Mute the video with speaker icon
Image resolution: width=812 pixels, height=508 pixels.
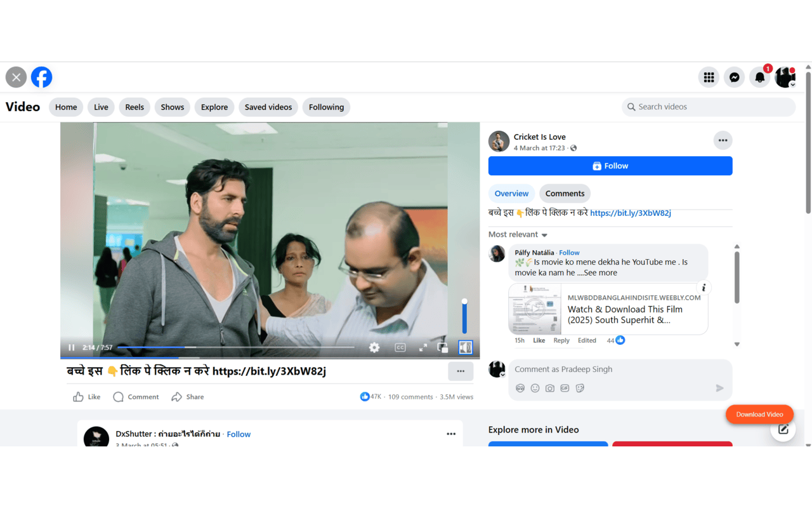coord(466,347)
